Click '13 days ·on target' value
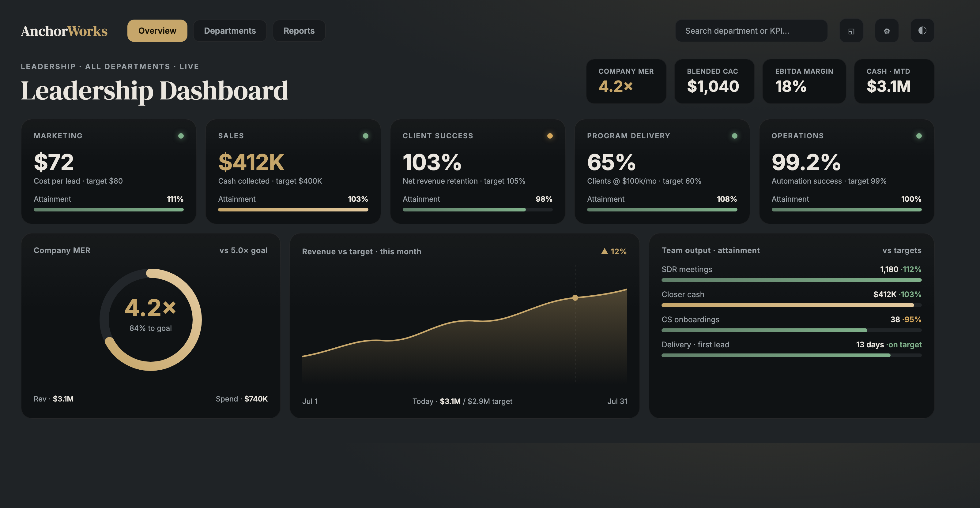 tap(889, 345)
